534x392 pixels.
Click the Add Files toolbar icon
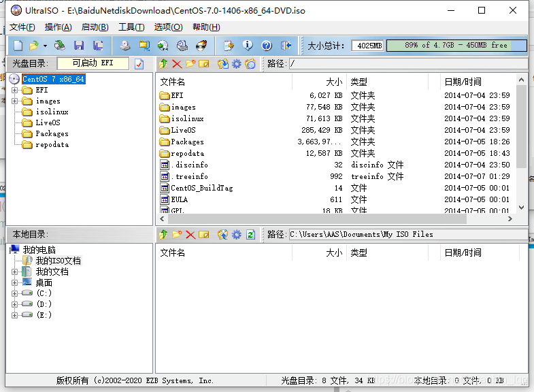pos(229,46)
